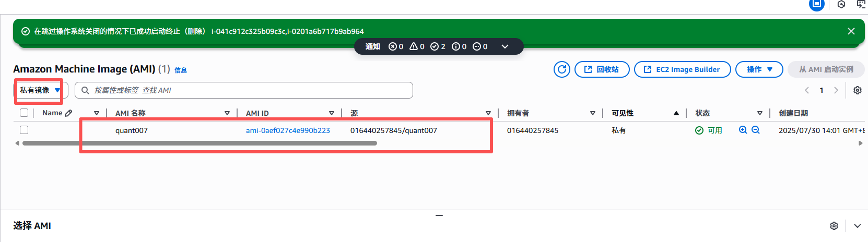Click the zoom-out filter icon next to 可用

tap(755, 130)
